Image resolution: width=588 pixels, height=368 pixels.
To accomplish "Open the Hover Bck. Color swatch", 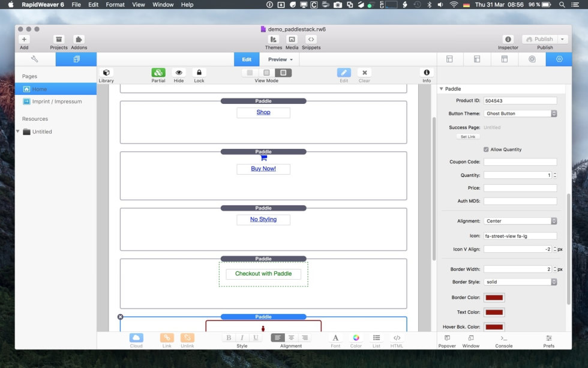I will (494, 327).
